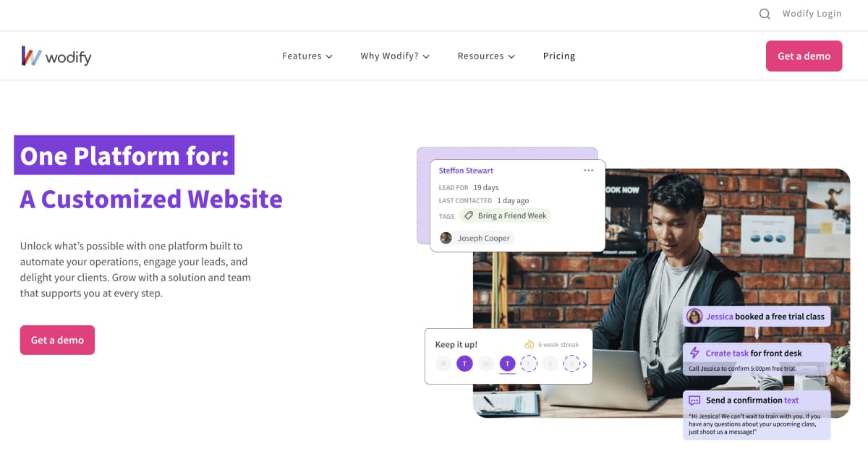Click the search magnifier icon
Image resolution: width=868 pixels, height=454 pixels.
765,14
